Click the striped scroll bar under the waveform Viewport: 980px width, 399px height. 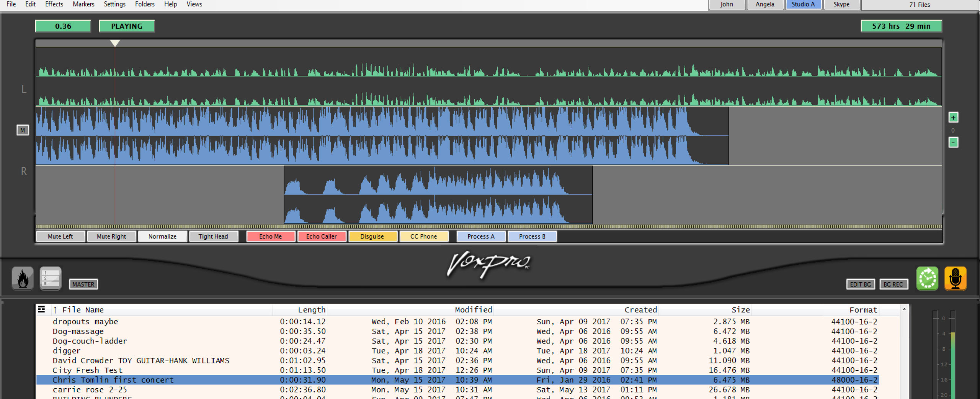pos(489,227)
